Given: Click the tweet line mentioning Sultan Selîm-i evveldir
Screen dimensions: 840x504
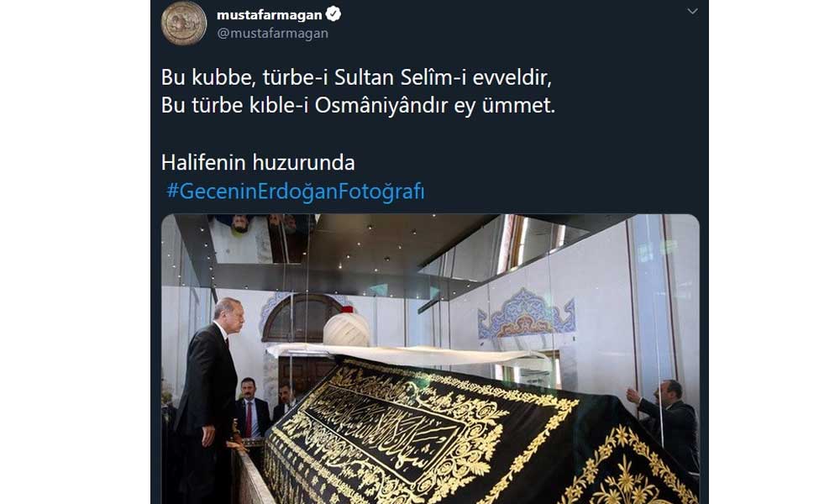Looking at the screenshot, I should [356, 77].
